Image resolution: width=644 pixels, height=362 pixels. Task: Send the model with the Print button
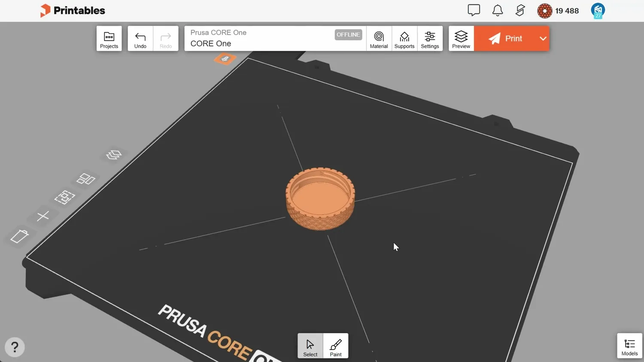tap(505, 39)
